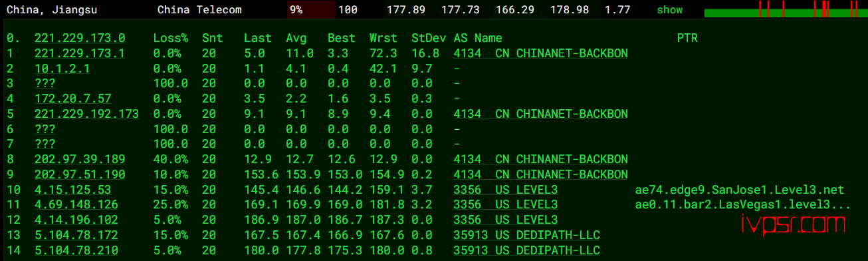Click the ??? link at hop 7
The height and width of the screenshot is (261, 868).
pos(45,144)
